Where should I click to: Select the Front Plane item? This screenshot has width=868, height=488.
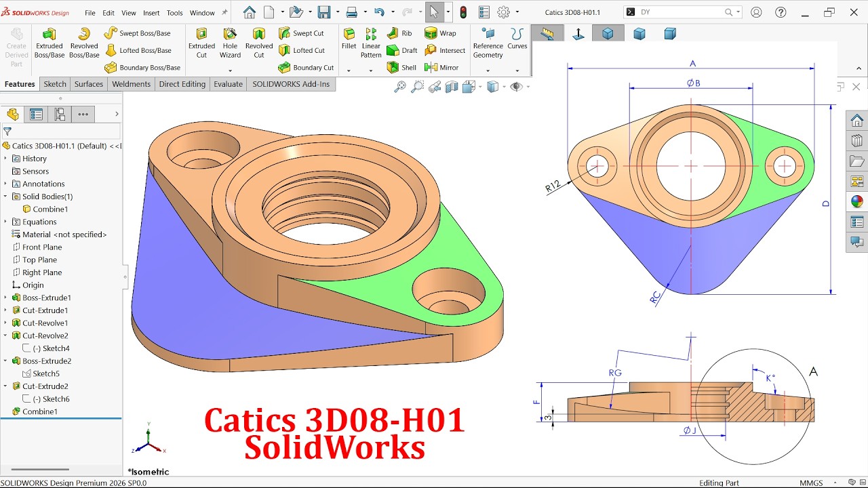pyautogui.click(x=37, y=247)
